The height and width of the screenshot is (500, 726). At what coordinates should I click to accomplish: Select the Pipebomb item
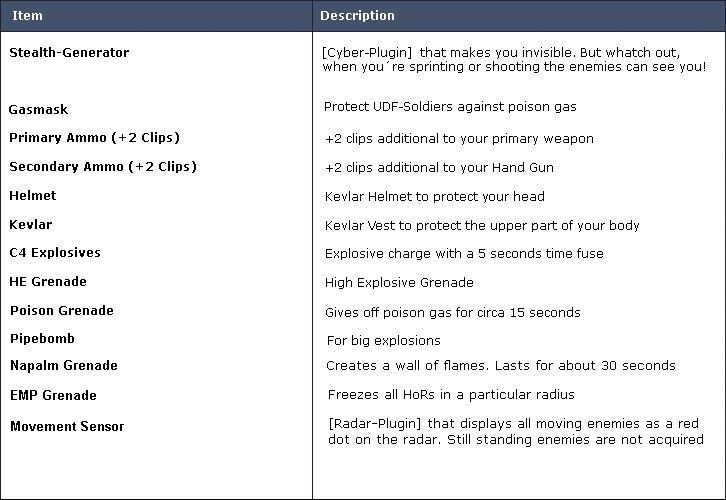click(42, 338)
